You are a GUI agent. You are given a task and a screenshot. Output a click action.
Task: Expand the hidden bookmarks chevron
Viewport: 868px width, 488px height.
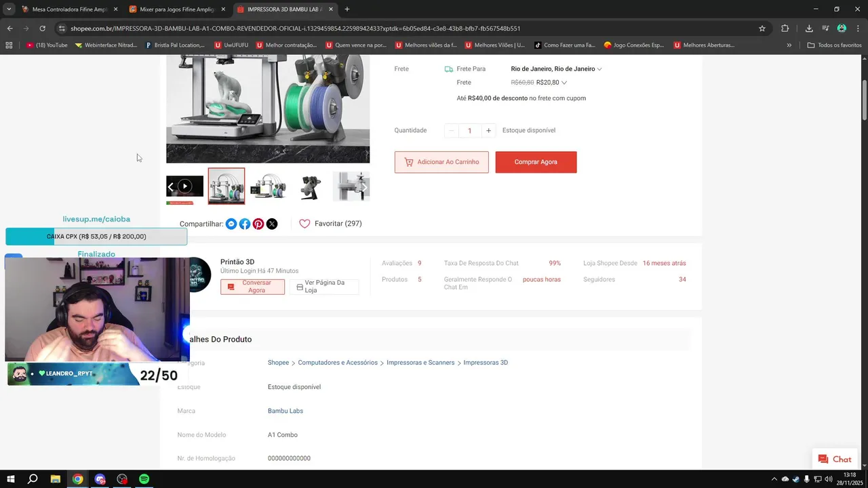click(789, 45)
